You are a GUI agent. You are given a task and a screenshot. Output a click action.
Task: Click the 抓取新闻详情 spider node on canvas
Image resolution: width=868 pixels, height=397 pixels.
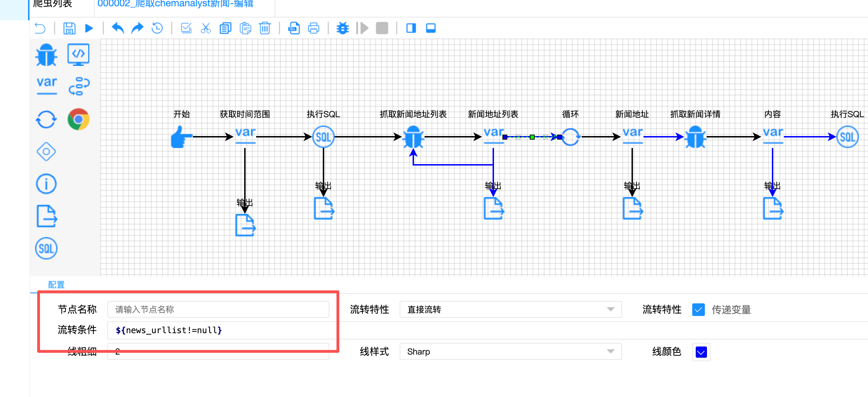[695, 137]
